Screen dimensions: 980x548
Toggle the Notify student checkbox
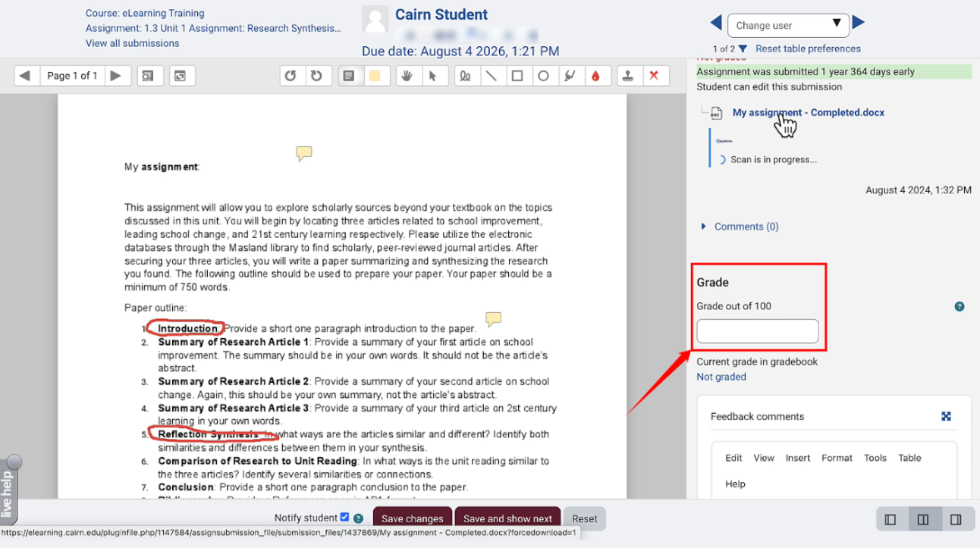tap(344, 517)
